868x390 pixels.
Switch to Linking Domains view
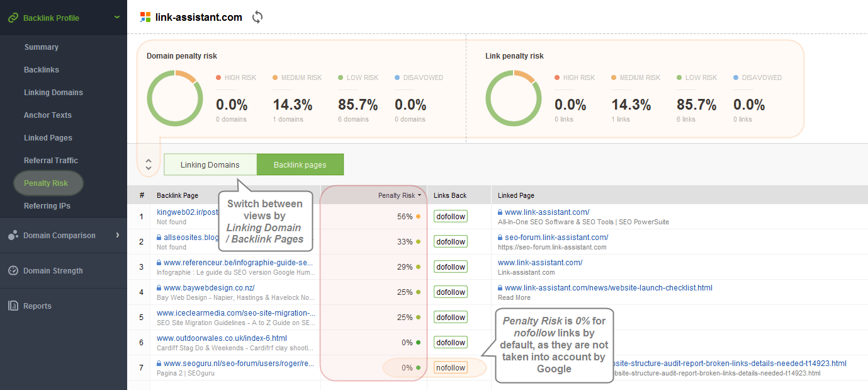pyautogui.click(x=210, y=164)
